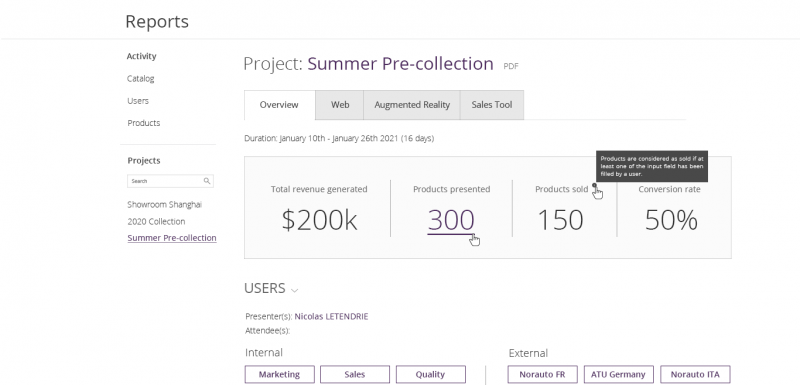Click the 150 products sold value
Image resolution: width=800 pixels, height=385 pixels.
(x=561, y=220)
